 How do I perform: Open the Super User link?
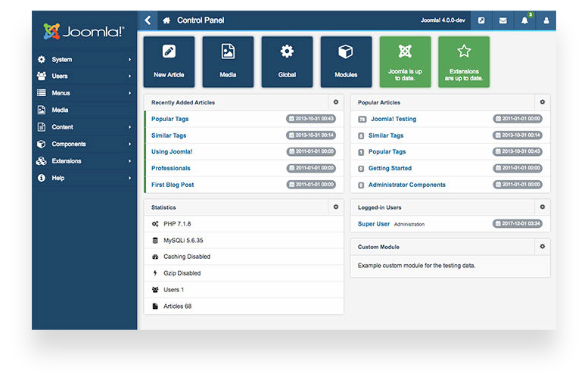pos(374,223)
